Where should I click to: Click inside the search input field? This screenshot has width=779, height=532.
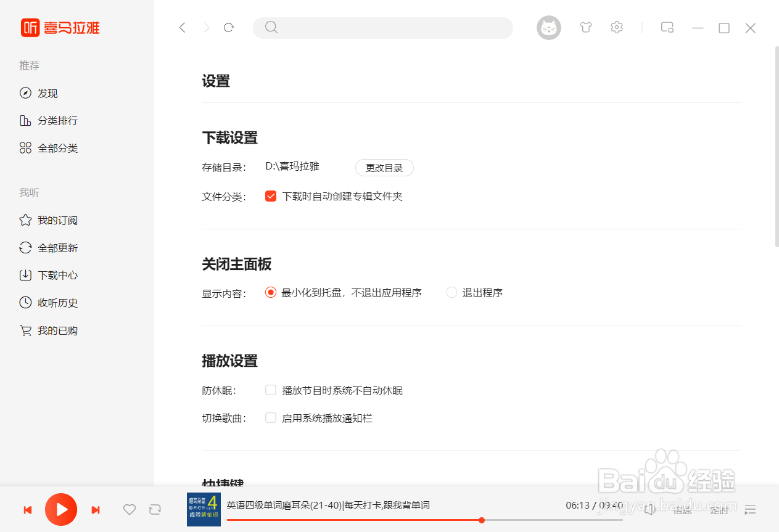tap(382, 27)
